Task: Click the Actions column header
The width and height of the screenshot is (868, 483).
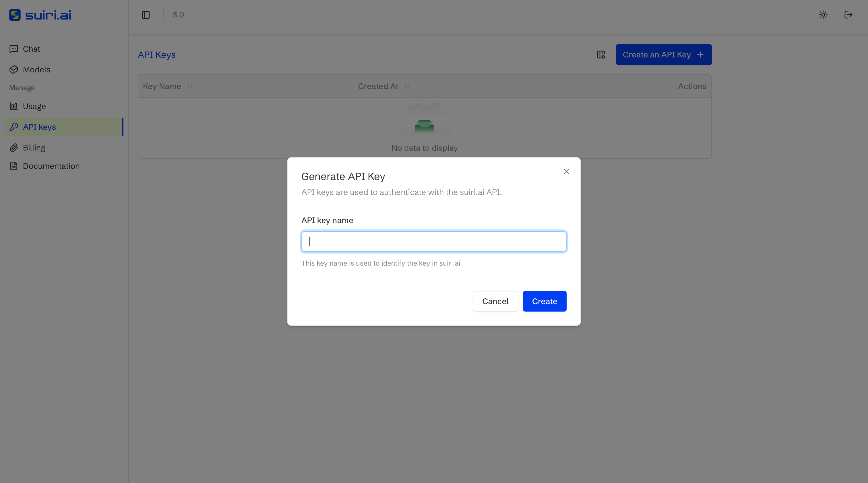Action: (x=692, y=86)
